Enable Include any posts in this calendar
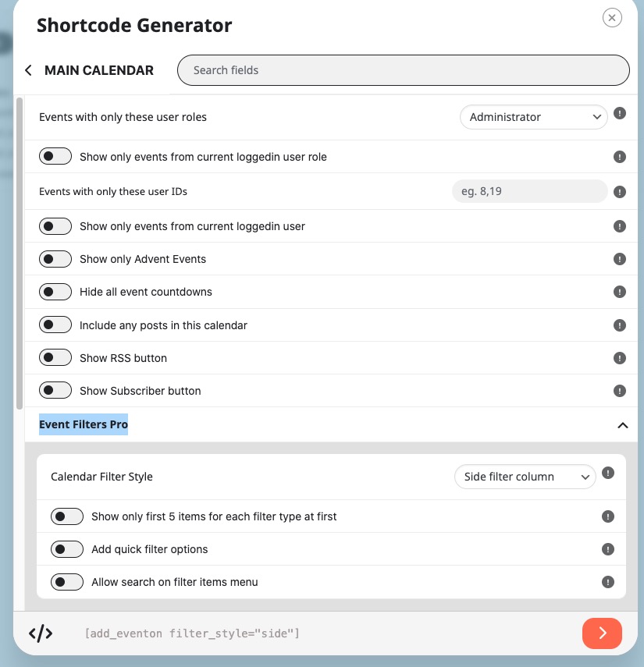This screenshot has width=644, height=667. pos(55,325)
